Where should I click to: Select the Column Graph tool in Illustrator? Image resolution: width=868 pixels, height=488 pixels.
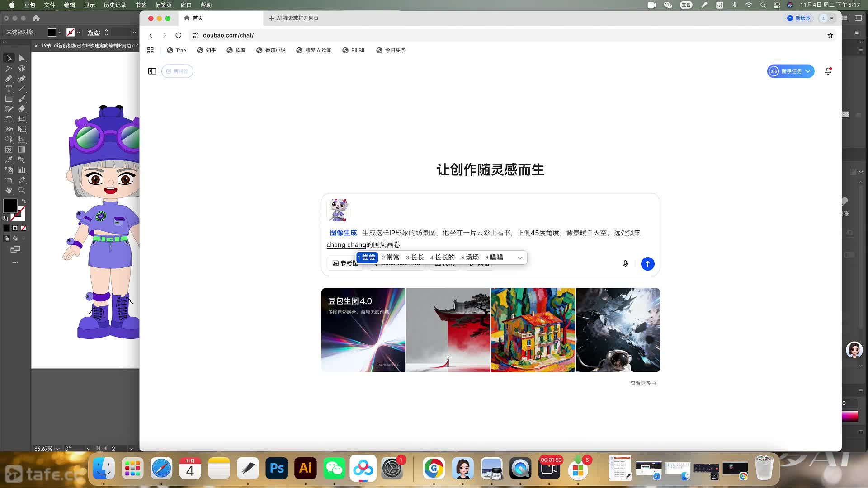(x=22, y=170)
